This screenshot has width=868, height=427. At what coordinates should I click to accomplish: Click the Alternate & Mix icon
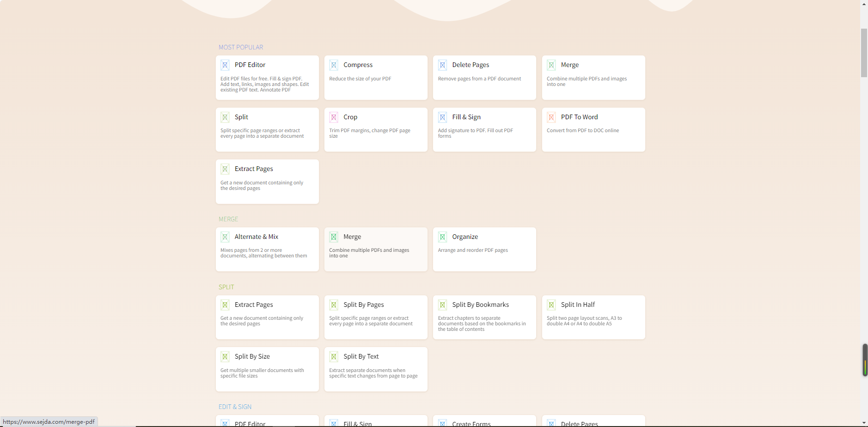pyautogui.click(x=225, y=237)
